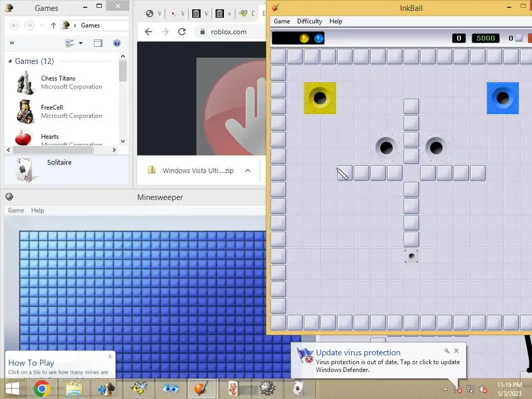Click InkBall taskbar icon

(x=202, y=389)
